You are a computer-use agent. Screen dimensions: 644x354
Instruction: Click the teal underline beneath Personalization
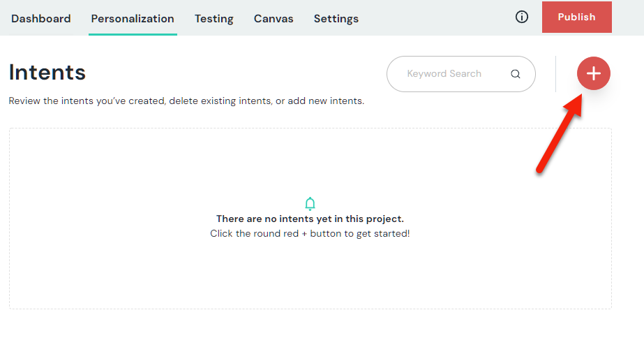click(133, 34)
